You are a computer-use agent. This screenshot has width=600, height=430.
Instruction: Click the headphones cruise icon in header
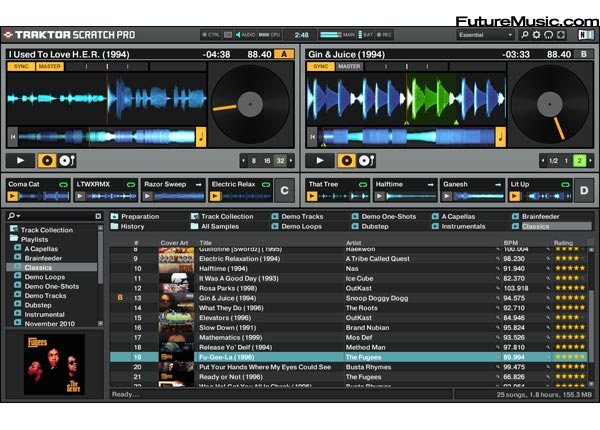[549, 35]
